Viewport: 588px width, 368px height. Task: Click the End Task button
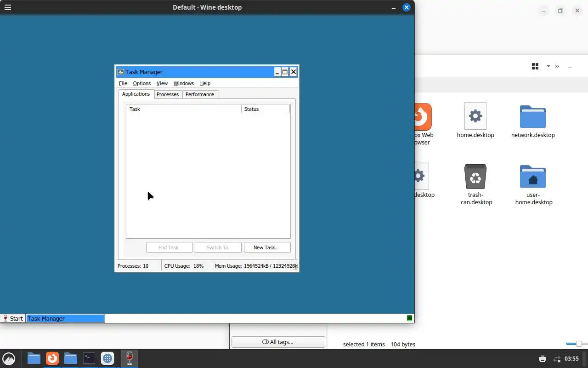pos(169,247)
